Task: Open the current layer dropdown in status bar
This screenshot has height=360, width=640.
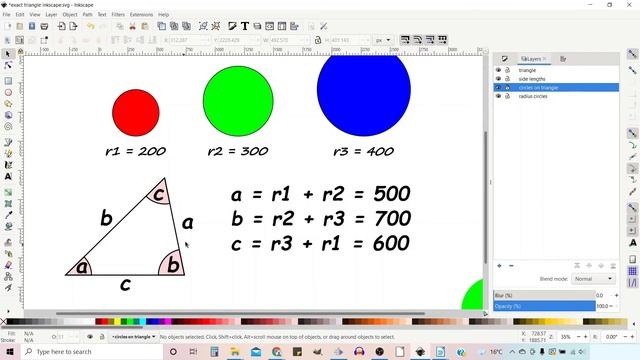Action: click(133, 337)
